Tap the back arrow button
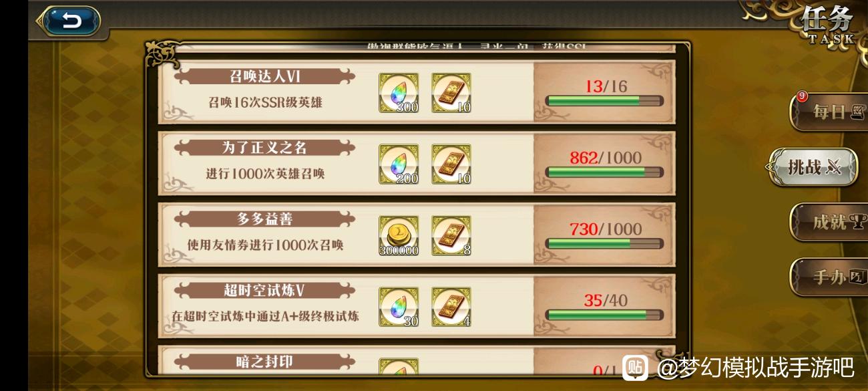The width and height of the screenshot is (868, 391). [x=69, y=21]
